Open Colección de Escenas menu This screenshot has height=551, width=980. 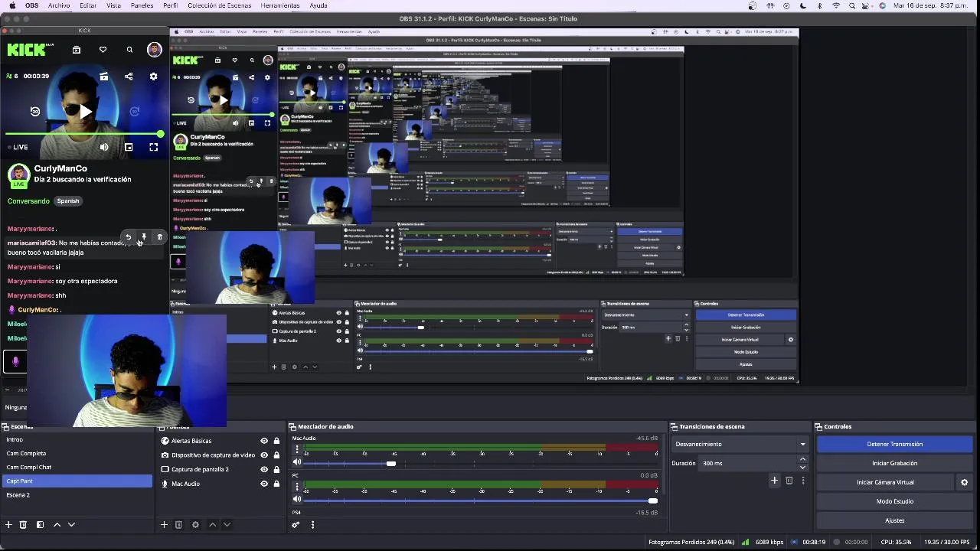219,5
